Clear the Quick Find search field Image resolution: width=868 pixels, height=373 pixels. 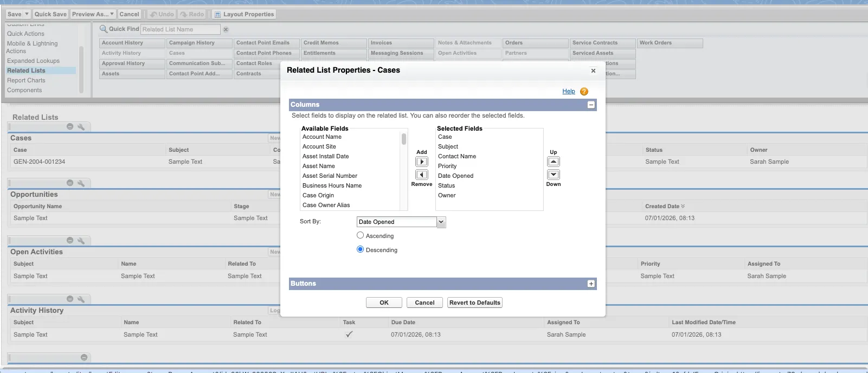click(x=226, y=29)
